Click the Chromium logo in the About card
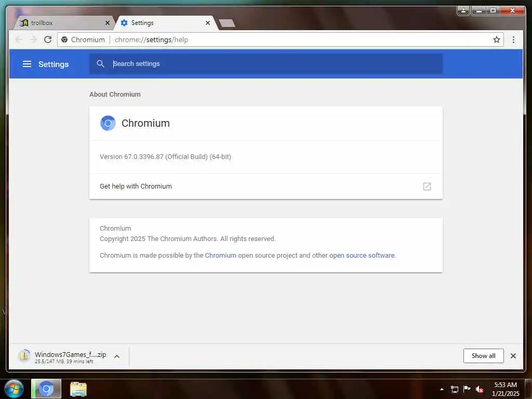 108,123
